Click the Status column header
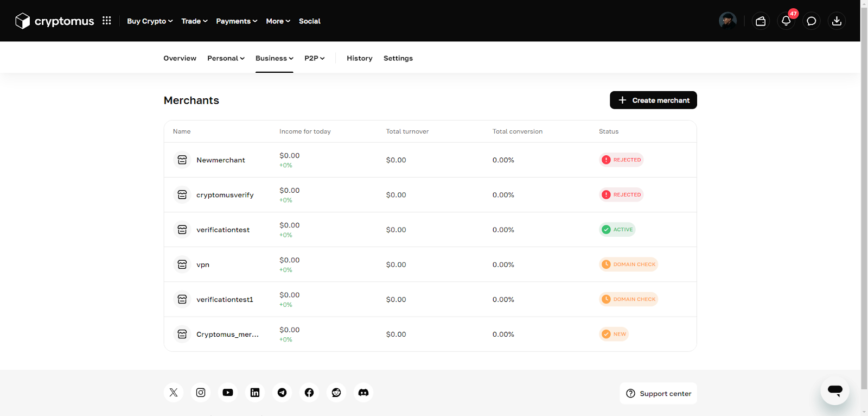 pyautogui.click(x=609, y=131)
